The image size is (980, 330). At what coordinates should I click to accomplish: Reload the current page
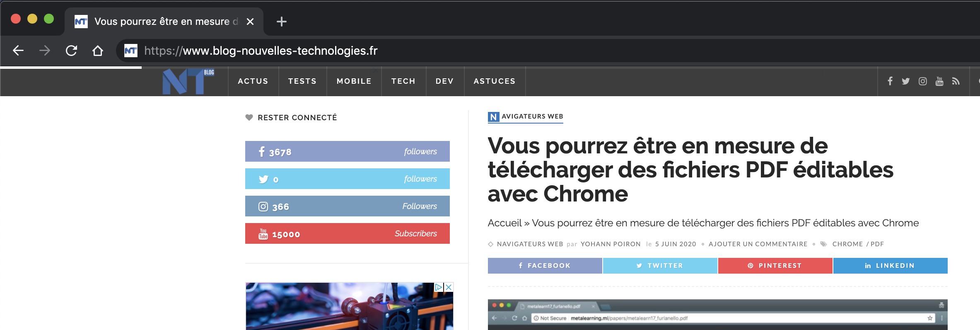(71, 51)
